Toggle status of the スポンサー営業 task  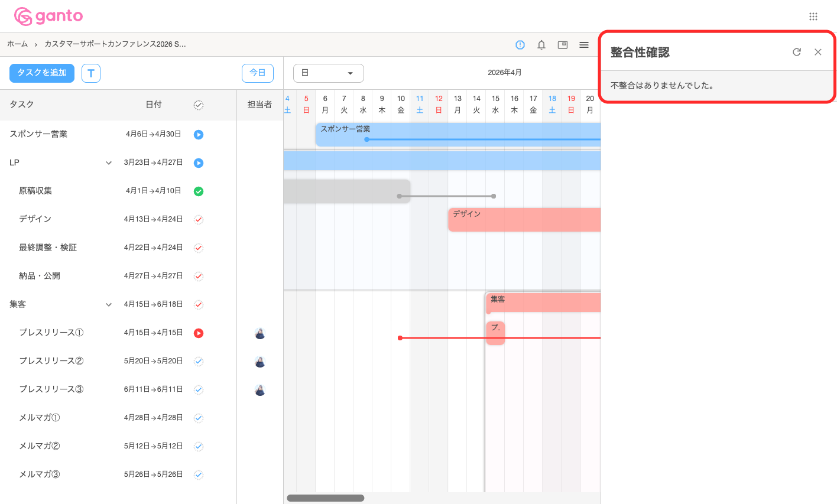(x=198, y=134)
